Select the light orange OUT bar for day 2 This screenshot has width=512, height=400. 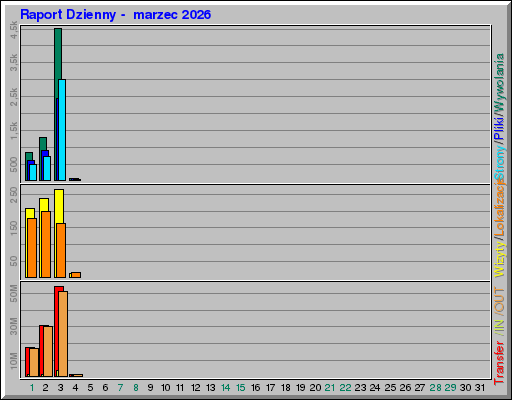pos(48,351)
